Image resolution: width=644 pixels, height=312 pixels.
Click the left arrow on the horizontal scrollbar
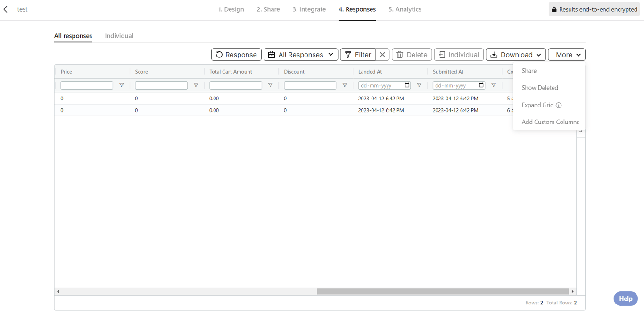click(58, 291)
